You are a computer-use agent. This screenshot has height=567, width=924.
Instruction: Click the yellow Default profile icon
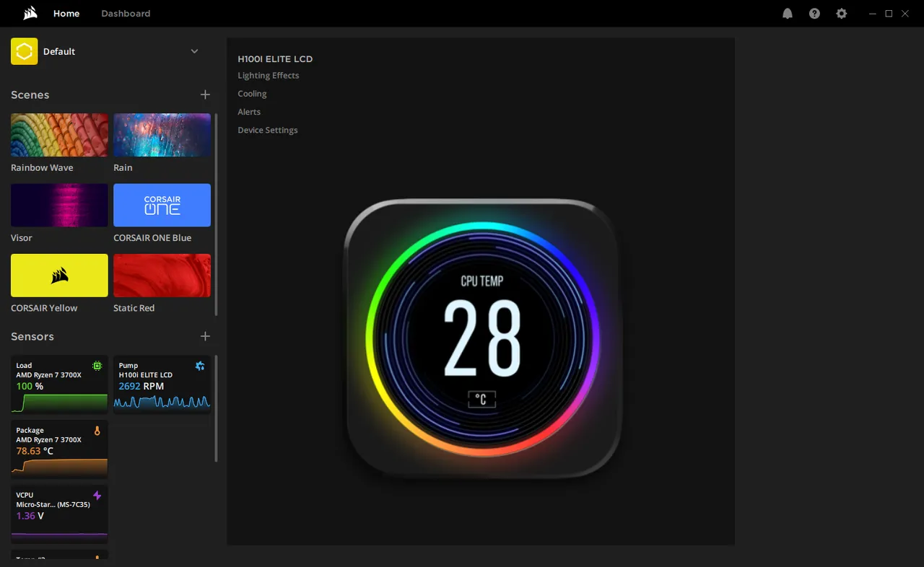[x=24, y=51]
